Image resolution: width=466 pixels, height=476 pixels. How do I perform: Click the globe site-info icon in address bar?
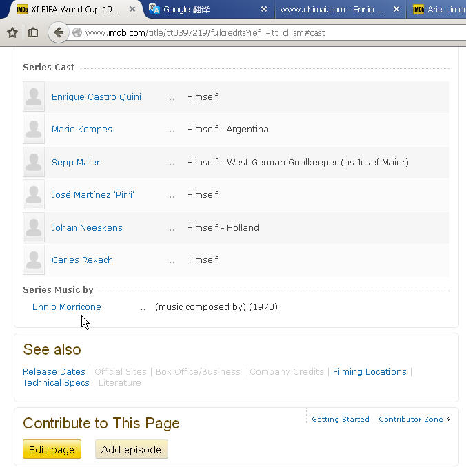coord(77,32)
